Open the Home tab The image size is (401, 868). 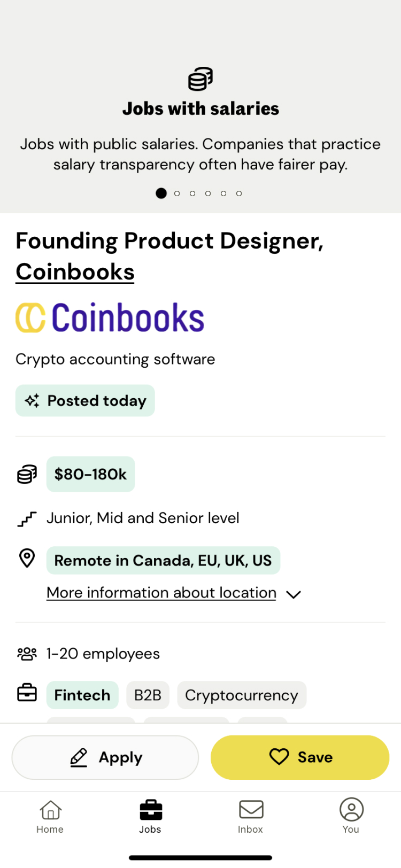click(50, 816)
